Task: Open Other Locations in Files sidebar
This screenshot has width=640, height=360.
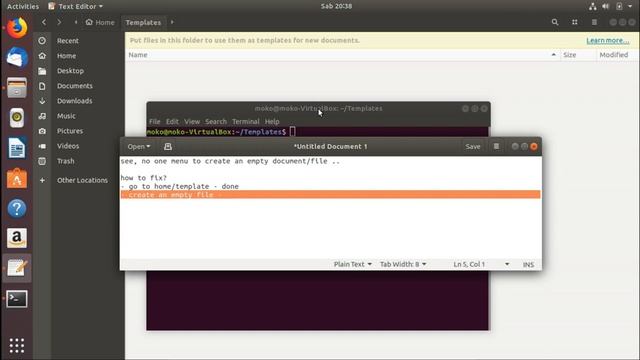Action: click(82, 180)
